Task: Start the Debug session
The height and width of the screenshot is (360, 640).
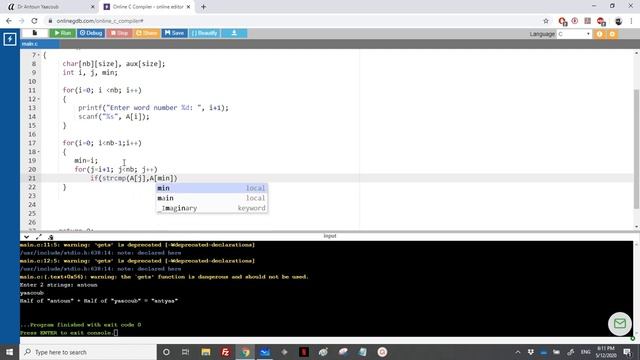Action: pos(91,33)
